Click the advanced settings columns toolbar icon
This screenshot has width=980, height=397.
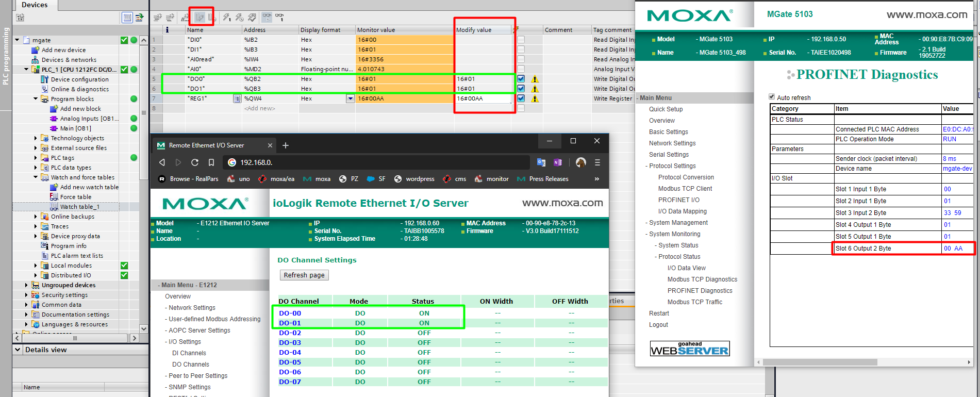pos(211,18)
